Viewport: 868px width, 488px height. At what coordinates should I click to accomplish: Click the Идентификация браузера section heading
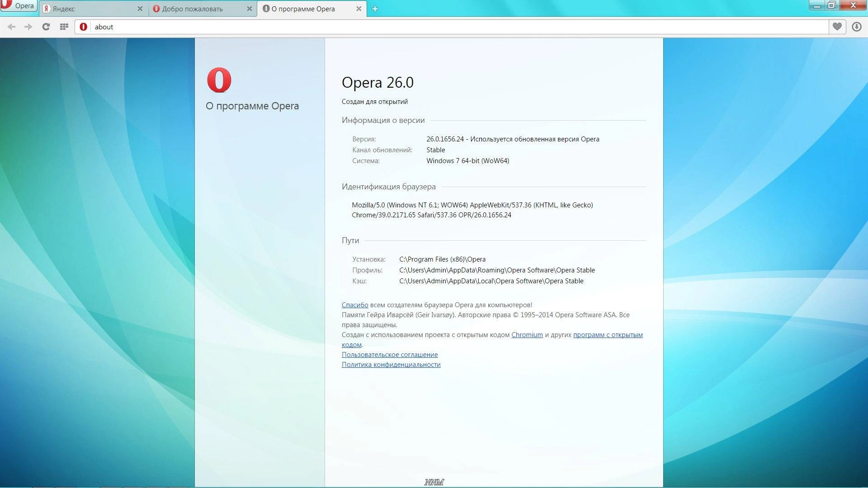click(x=389, y=187)
